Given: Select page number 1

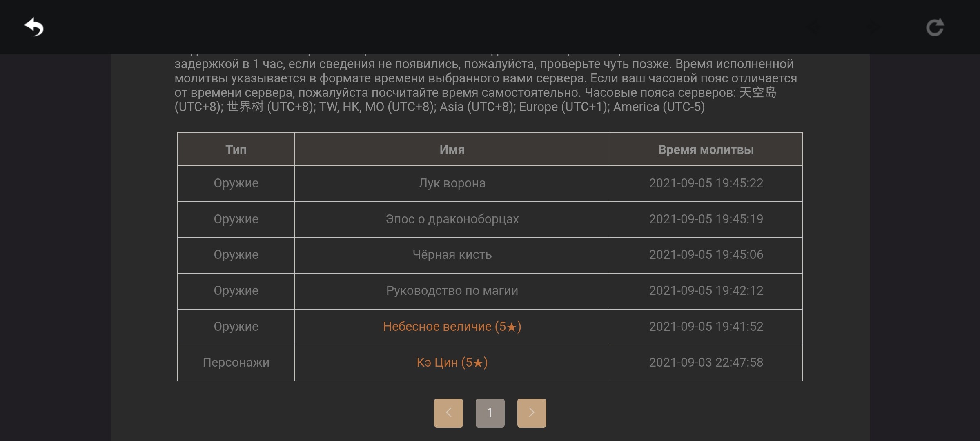Looking at the screenshot, I should pos(490,413).
